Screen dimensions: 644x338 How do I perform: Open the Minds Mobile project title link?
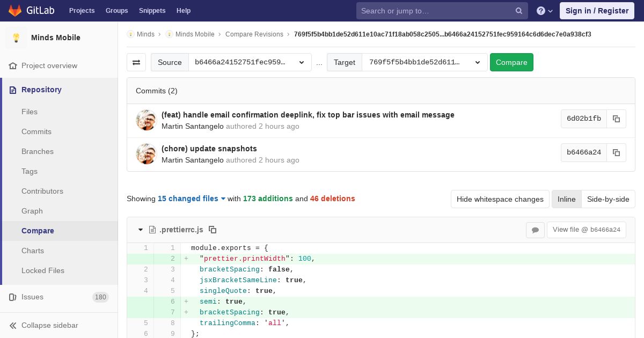pyautogui.click(x=56, y=38)
